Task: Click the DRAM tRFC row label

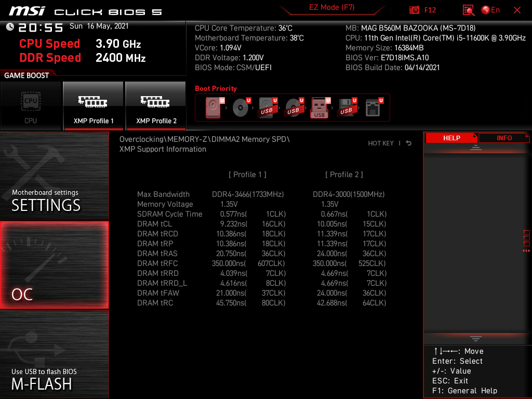Action: pos(157,263)
